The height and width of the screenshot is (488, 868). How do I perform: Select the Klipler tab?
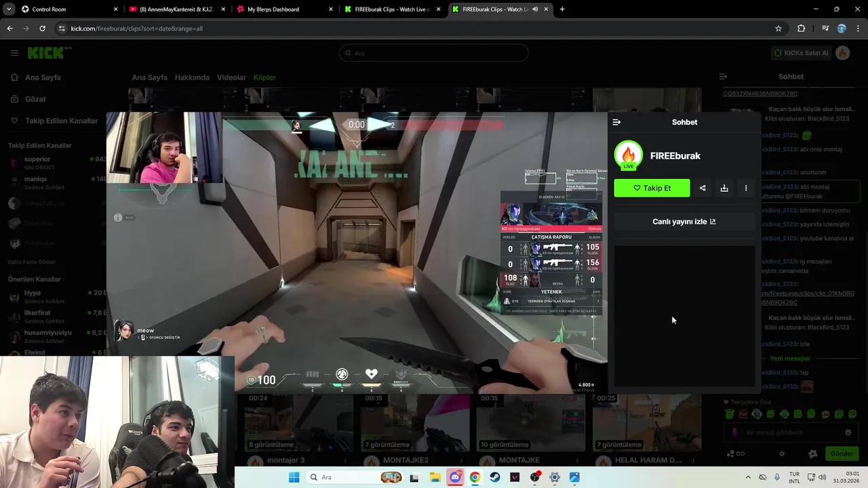[264, 77]
